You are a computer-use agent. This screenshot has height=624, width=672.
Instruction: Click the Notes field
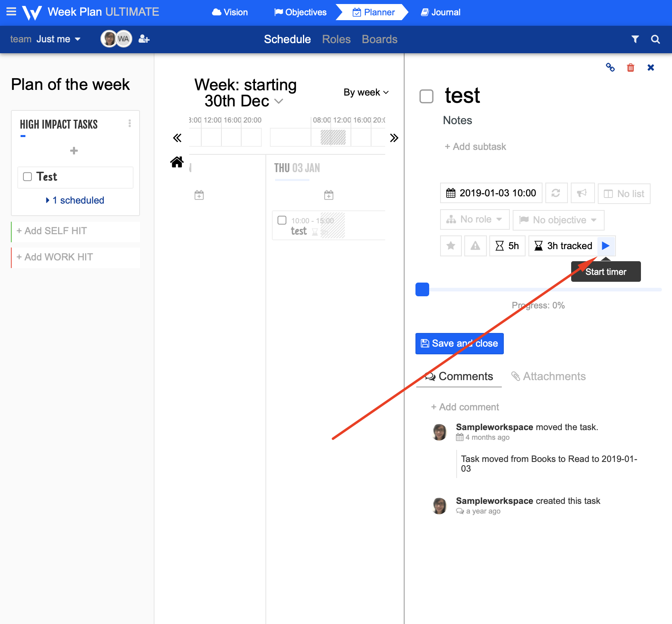(x=457, y=121)
